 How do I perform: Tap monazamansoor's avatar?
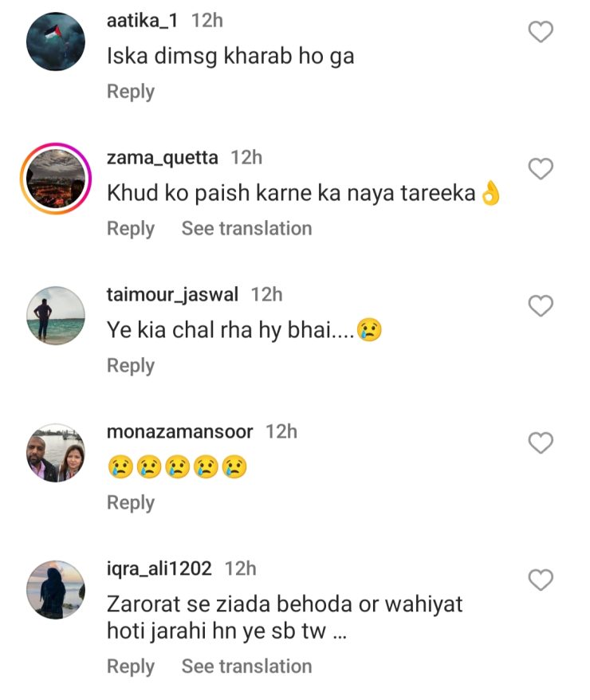tap(56, 453)
